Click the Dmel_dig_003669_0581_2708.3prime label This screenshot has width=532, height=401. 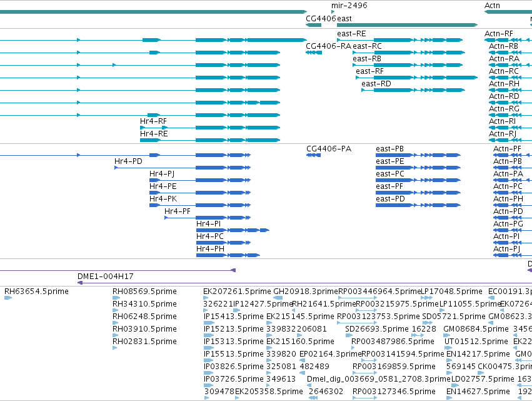point(379,380)
